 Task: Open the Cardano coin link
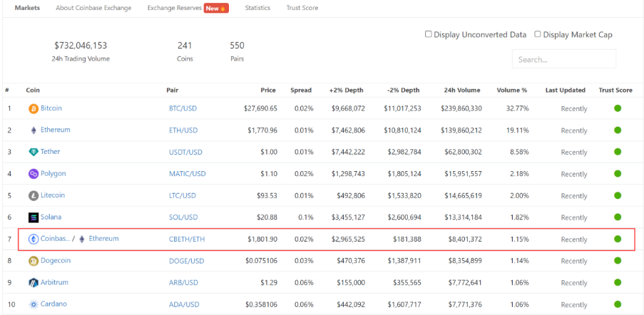coord(53,304)
